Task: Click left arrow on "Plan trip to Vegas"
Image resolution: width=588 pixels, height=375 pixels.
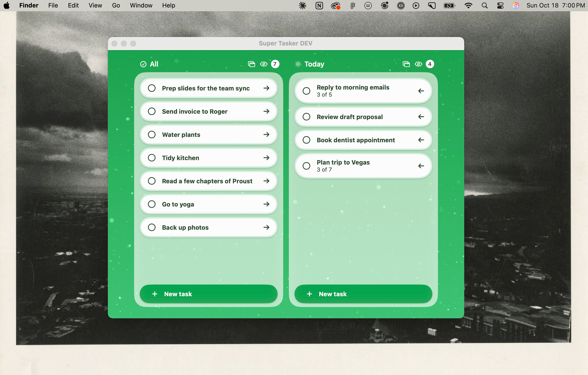Action: (421, 166)
